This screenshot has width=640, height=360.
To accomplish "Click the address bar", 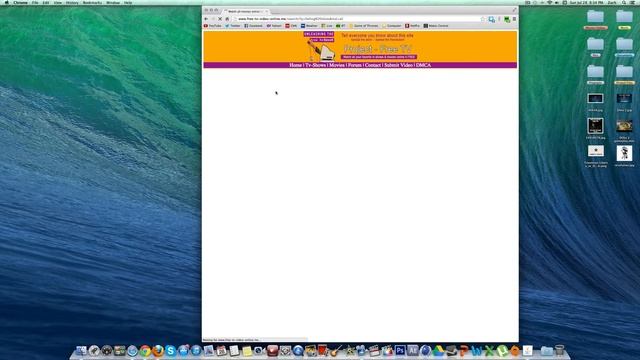I will coord(359,19).
